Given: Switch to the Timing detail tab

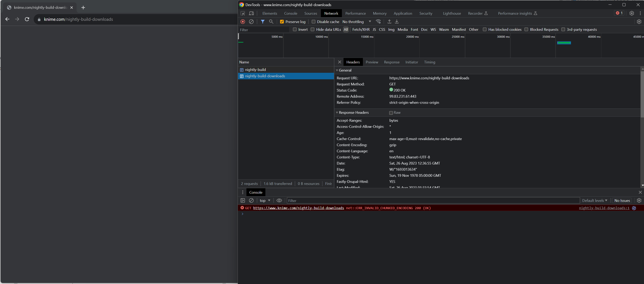Looking at the screenshot, I should [x=429, y=62].
